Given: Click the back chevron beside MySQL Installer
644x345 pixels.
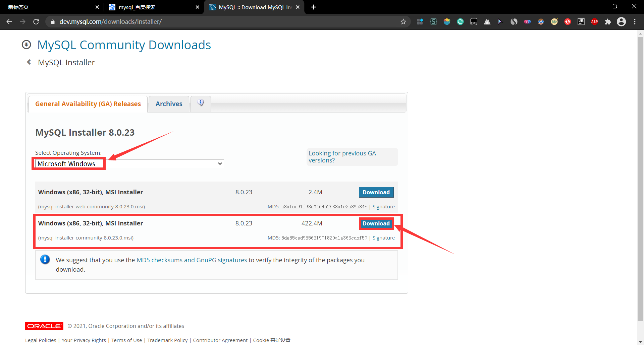Looking at the screenshot, I should (29, 62).
